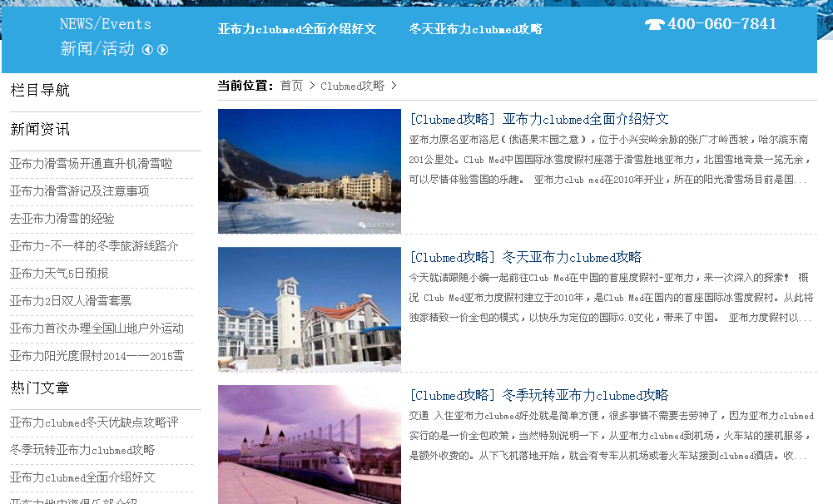Open sidebar item 亚布力-不一样的冬季旅游线路介
Viewport: 833px width, 504px height.
click(x=94, y=246)
